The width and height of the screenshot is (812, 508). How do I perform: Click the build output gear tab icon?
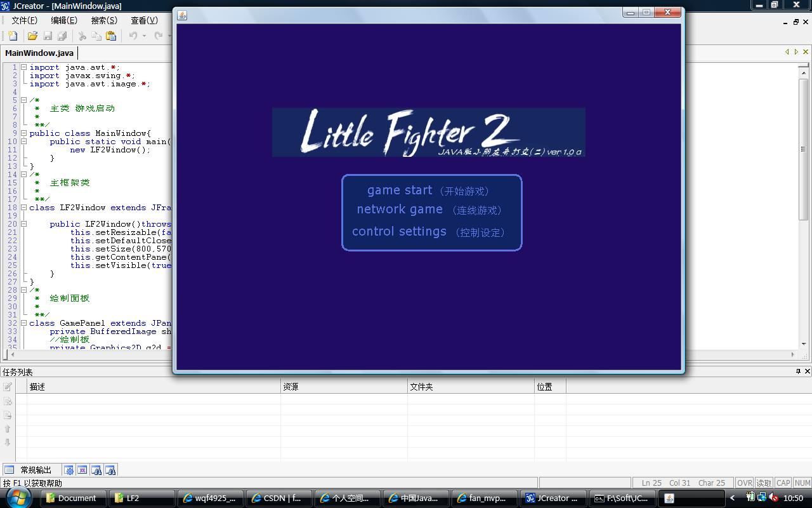tap(69, 470)
